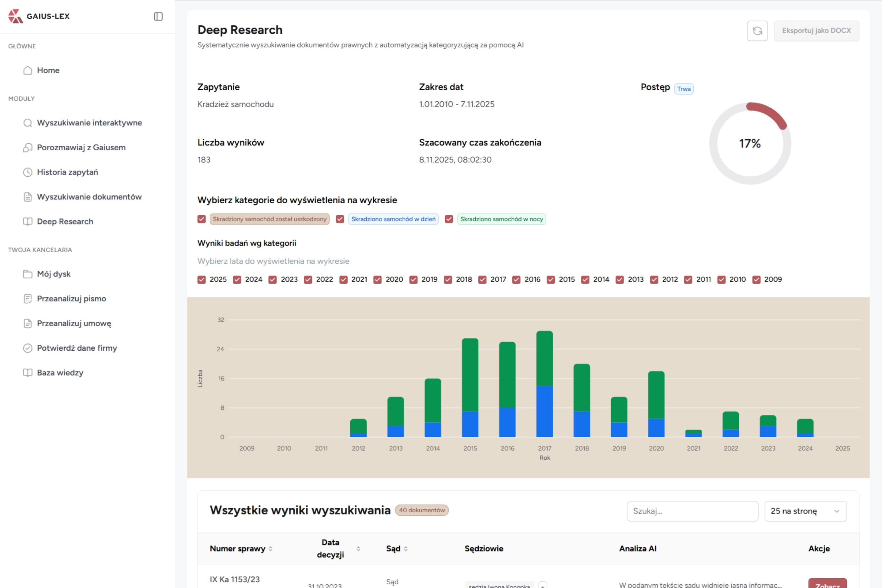Open Baza wiedzy in the sidebar
Screen dimensions: 882x588
click(60, 372)
